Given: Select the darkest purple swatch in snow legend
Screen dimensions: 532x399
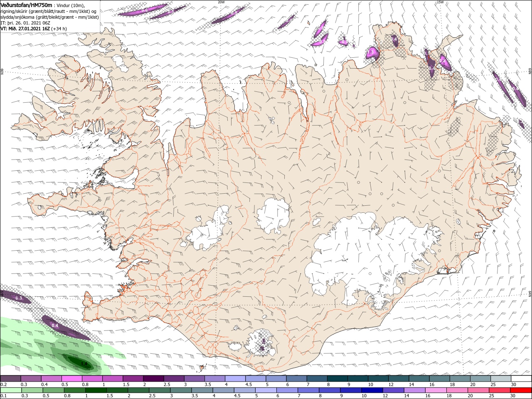Looking at the screenshot, I should coord(153,379).
